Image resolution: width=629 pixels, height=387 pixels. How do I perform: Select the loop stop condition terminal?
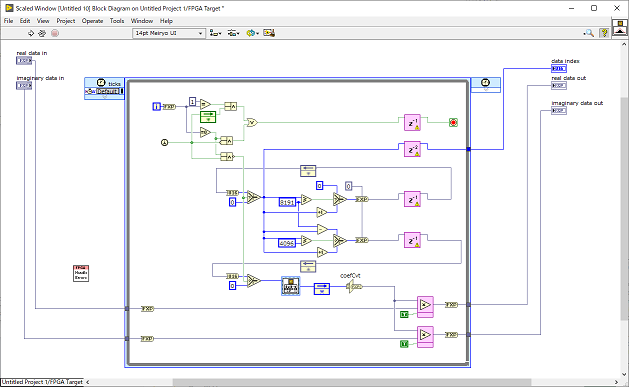pos(453,123)
